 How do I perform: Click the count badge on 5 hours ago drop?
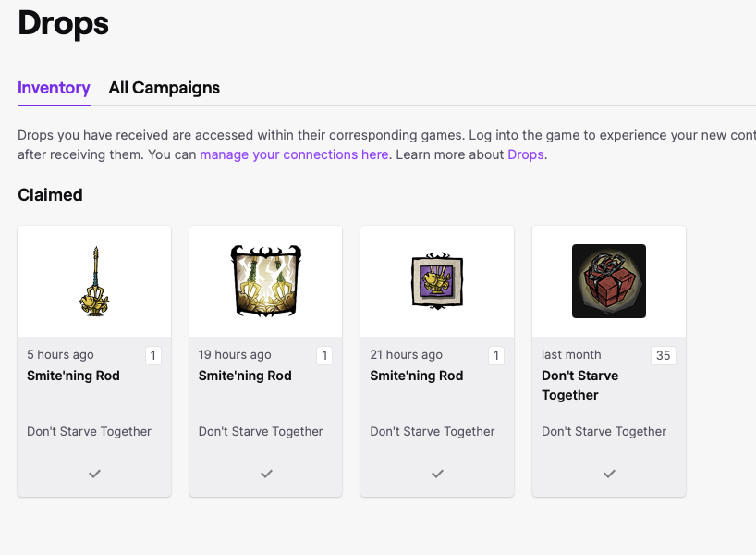[152, 355]
